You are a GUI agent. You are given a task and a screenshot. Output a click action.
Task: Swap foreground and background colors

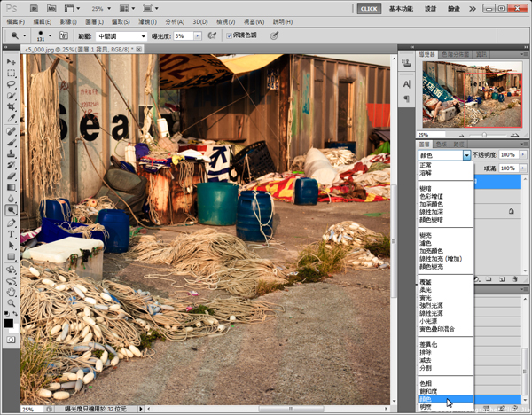point(15,313)
